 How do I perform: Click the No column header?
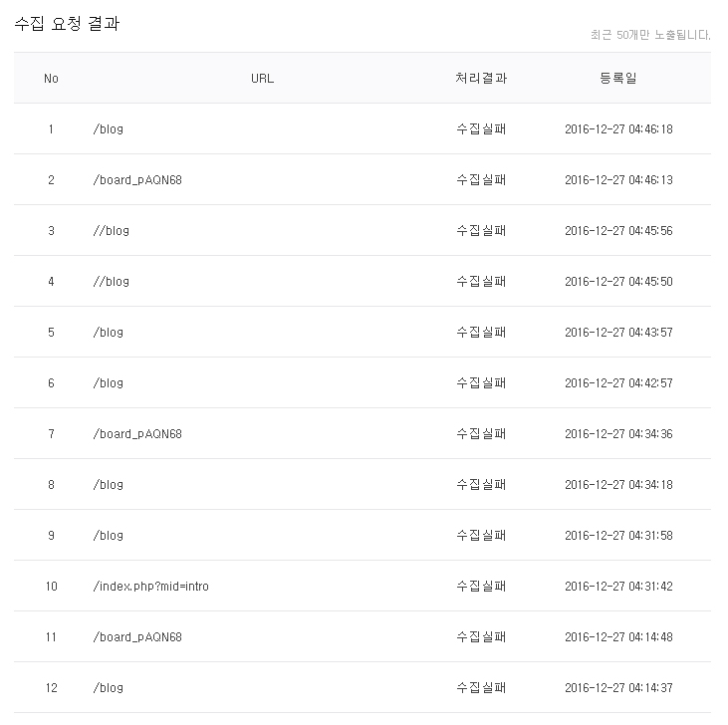pyautogui.click(x=51, y=78)
